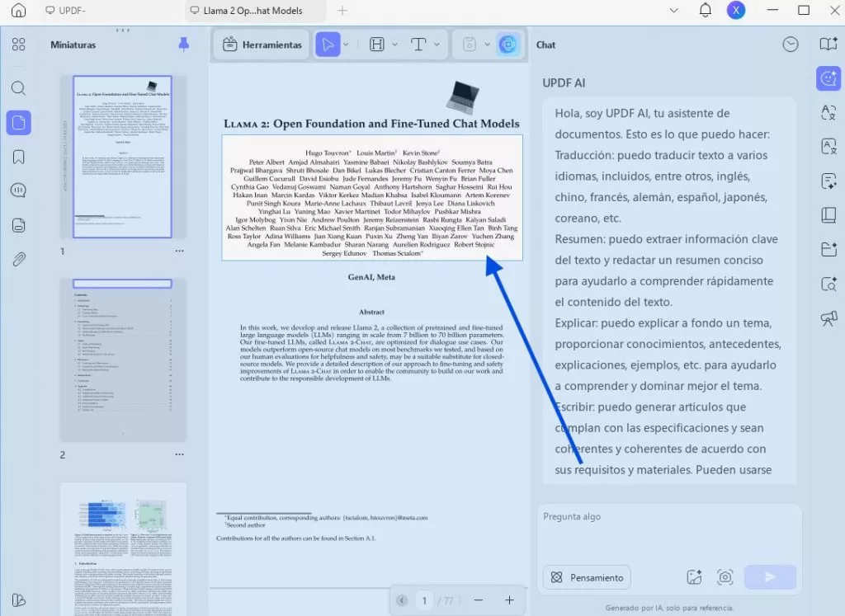The image size is (845, 616).
Task: Expand the highlight tool dropdown arrow
Action: pyautogui.click(x=395, y=45)
